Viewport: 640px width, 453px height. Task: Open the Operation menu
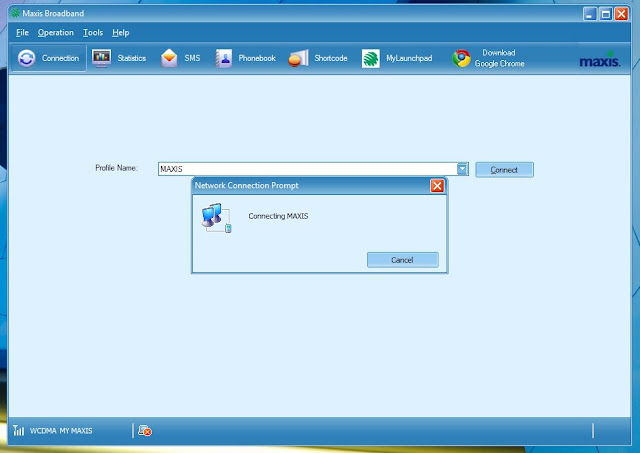coord(56,33)
